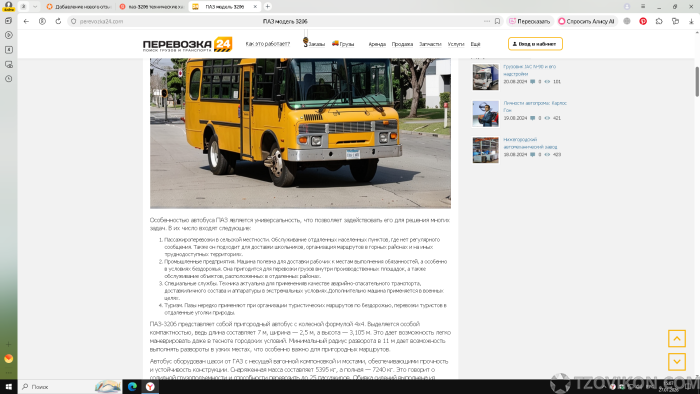Add a sidebar item with plus icon
The width and height of the screenshot is (700, 394).
(8, 344)
